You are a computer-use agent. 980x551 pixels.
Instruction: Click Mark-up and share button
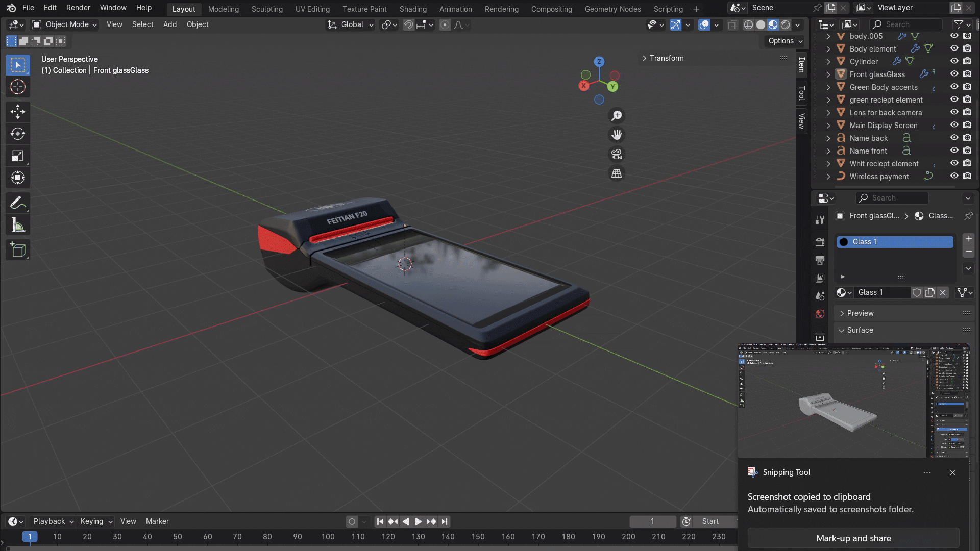pyautogui.click(x=853, y=538)
